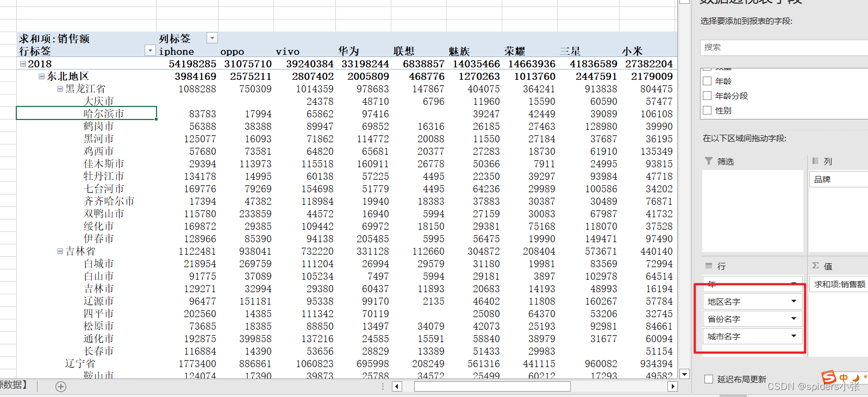
Task: Select the 长春市 row label
Action: pyautogui.click(x=99, y=351)
